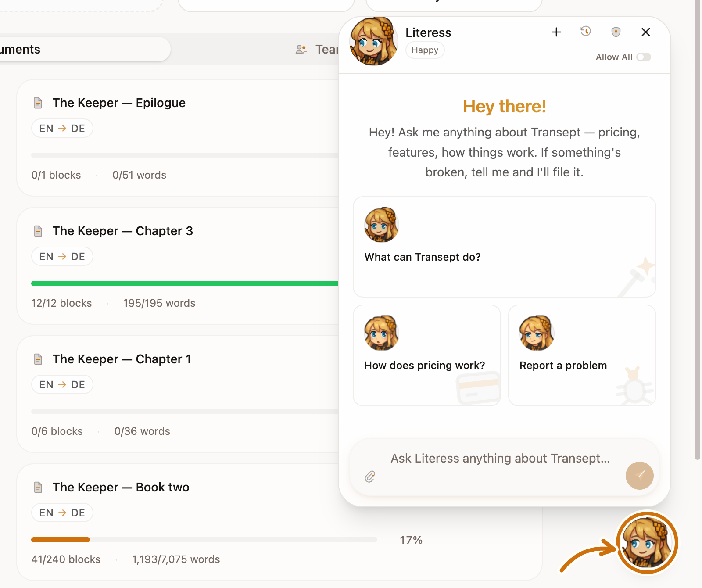Open The Keeper — Chapter 1 document
702x588 pixels.
[122, 359]
